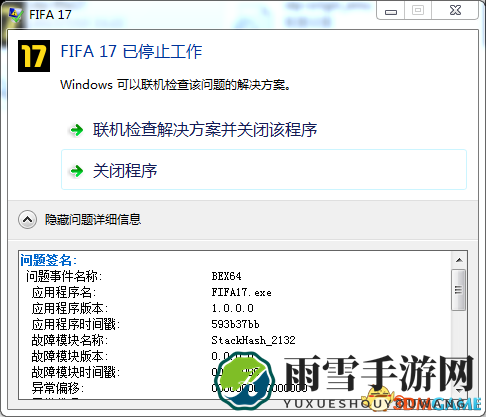Collapse details with the 隐藏问题详细信息 chevron
This screenshot has width=486, height=417.
[27, 220]
